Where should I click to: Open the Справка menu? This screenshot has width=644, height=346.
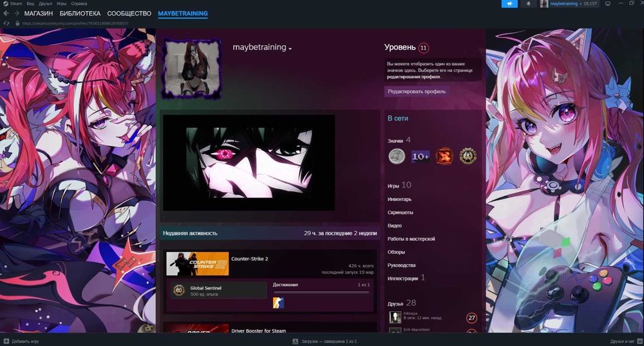click(x=79, y=3)
